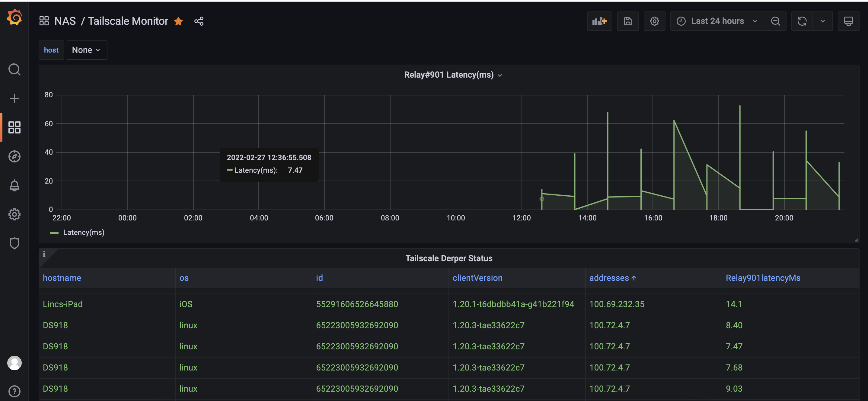Open the Server Admin shield icon
This screenshot has width=868, height=401.
pos(14,243)
